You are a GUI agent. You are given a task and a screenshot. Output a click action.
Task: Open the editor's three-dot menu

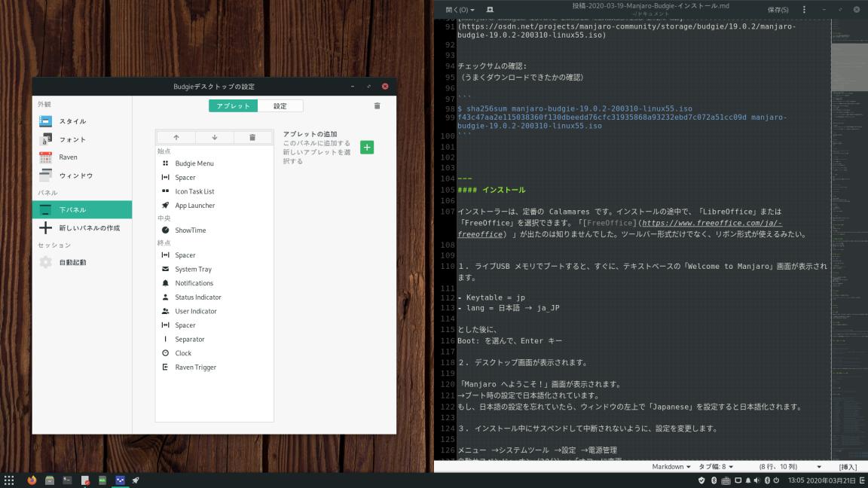pos(804,9)
